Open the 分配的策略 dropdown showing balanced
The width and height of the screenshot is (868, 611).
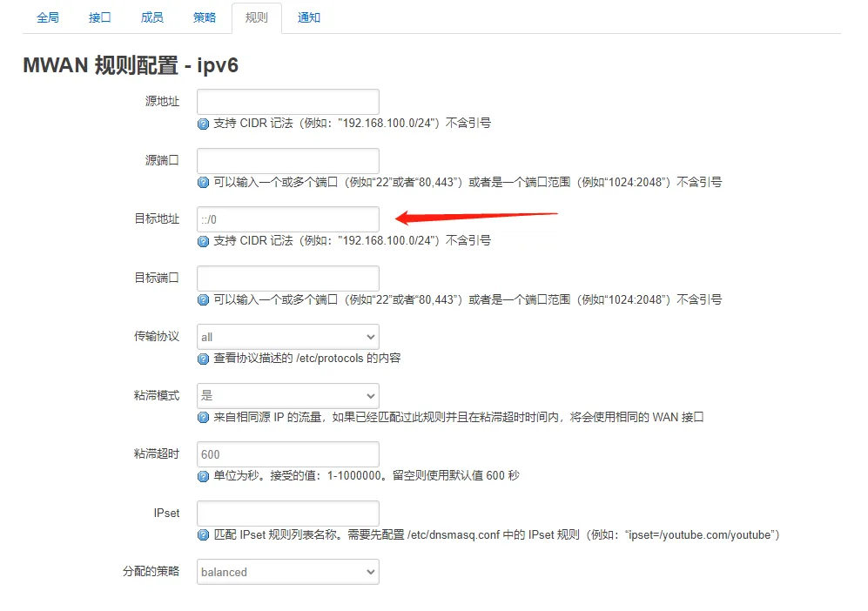[288, 572]
